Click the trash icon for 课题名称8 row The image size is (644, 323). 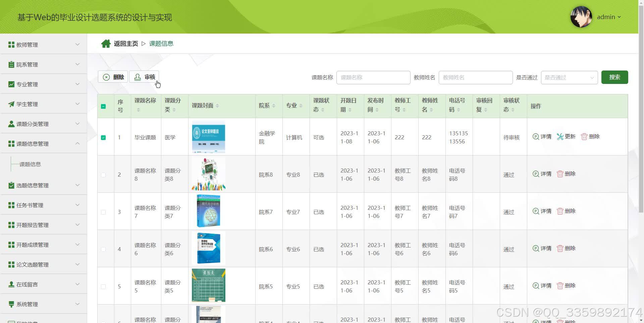coord(560,174)
